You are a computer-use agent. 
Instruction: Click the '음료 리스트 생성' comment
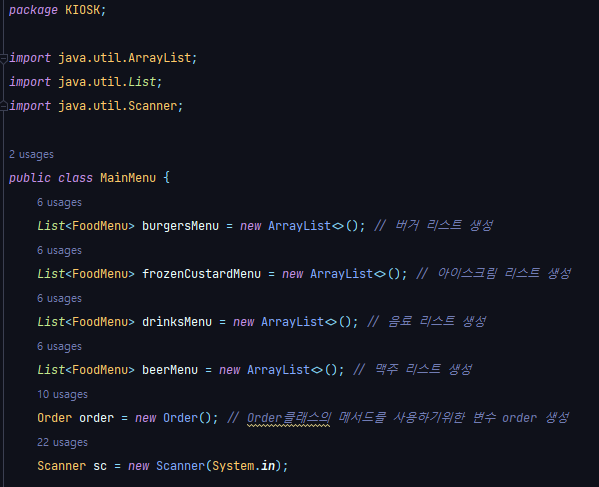coord(437,322)
